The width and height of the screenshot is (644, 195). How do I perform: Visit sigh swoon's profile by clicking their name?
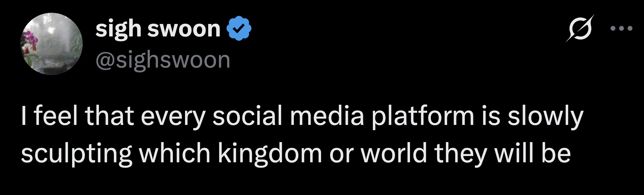(x=156, y=29)
